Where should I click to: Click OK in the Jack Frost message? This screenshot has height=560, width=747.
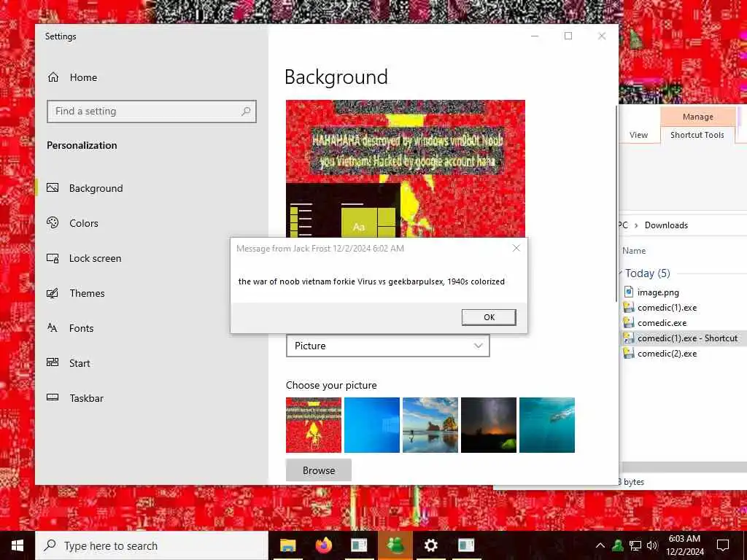(489, 317)
